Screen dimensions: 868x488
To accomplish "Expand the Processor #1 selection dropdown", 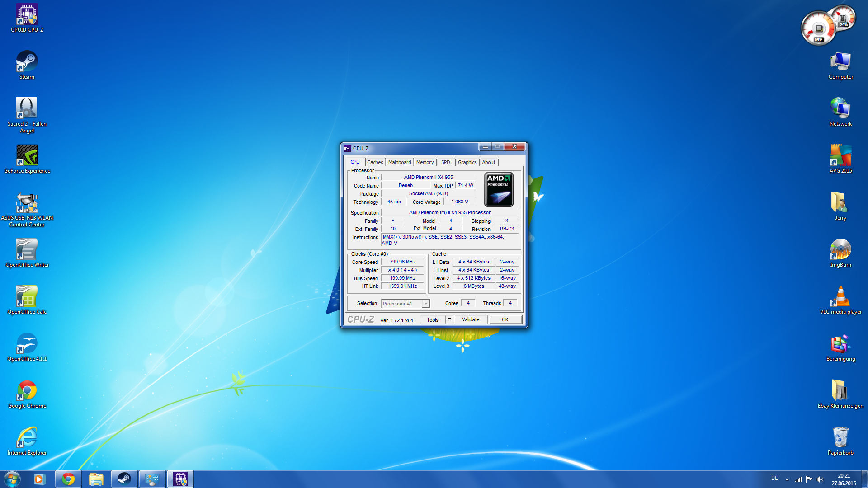I will tap(425, 304).
